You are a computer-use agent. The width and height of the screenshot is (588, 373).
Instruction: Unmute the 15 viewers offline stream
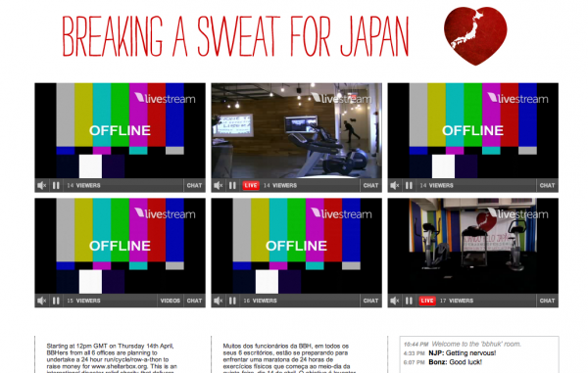(x=41, y=301)
